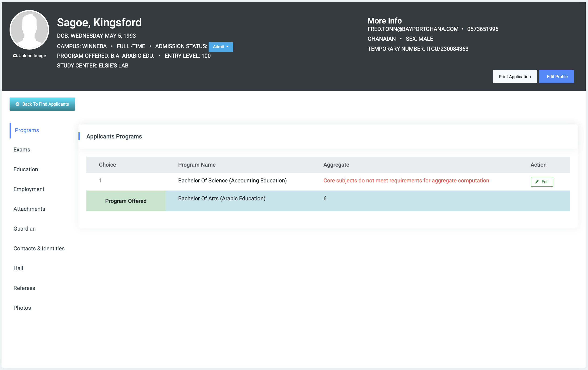Open the Attachments section
588x370 pixels.
tap(29, 209)
